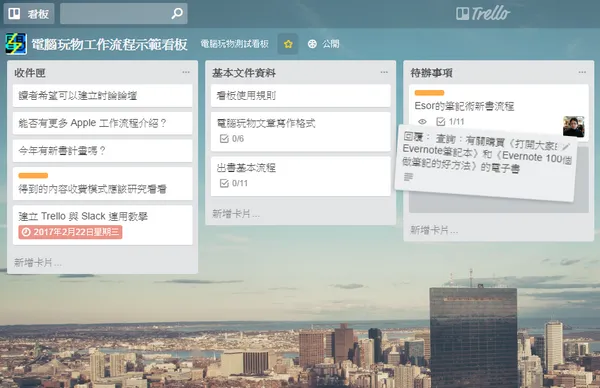Click checklist icon showing 0/11
The height and width of the screenshot is (388, 600).
tap(224, 183)
